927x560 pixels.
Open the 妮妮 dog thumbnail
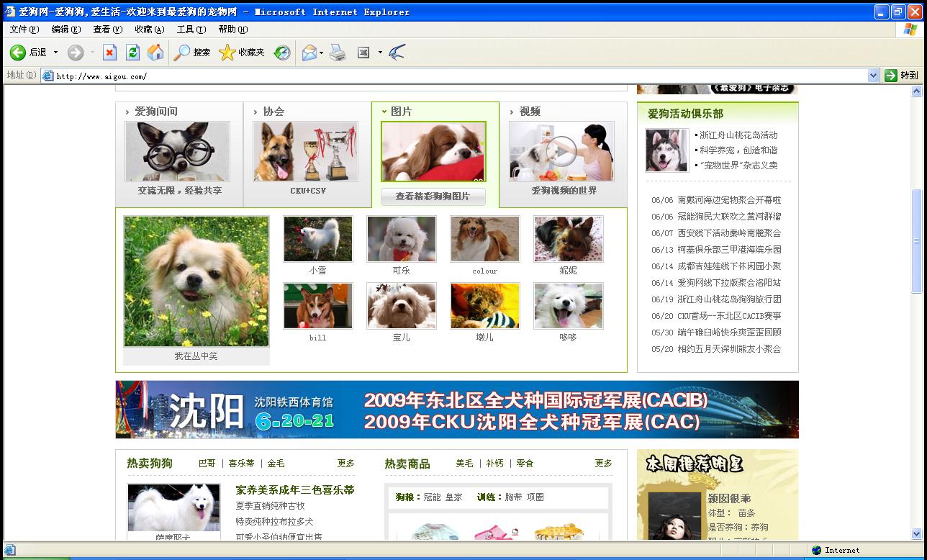click(x=569, y=238)
